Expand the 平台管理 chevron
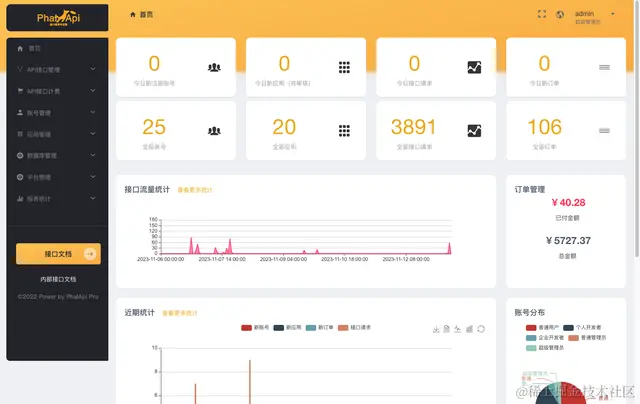The image size is (640, 404). [93, 177]
